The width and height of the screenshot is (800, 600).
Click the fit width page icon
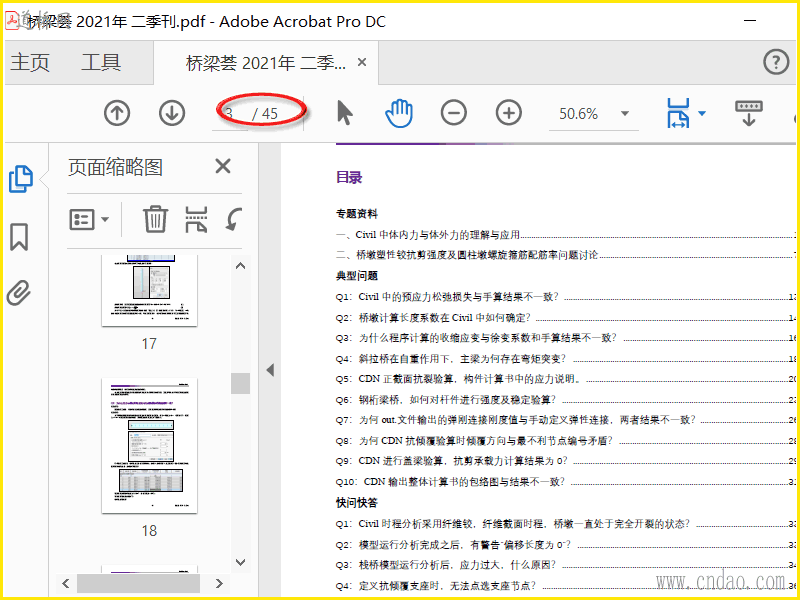tap(678, 113)
